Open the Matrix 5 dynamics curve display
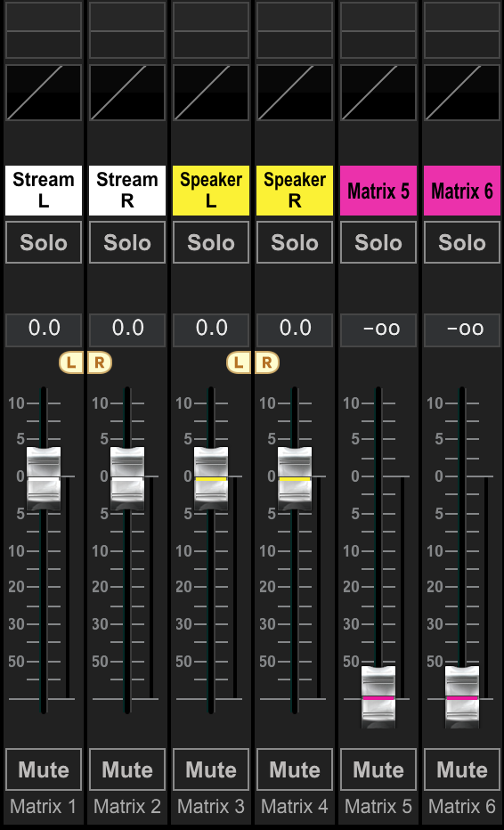Screen dimensions: 504x830 pyautogui.click(x=378, y=93)
